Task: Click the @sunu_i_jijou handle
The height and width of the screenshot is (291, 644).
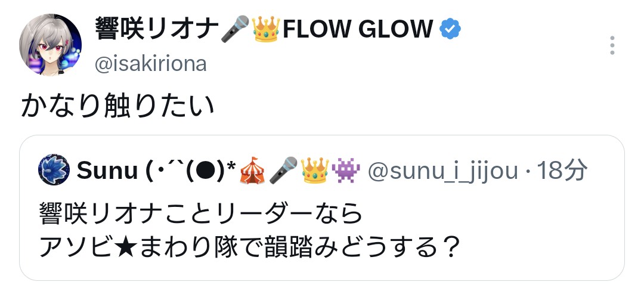Action: [x=442, y=171]
